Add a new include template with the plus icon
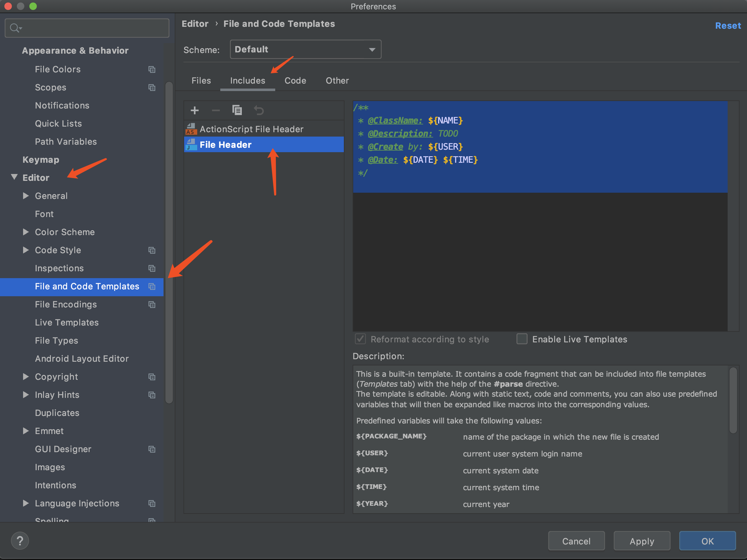 click(194, 110)
